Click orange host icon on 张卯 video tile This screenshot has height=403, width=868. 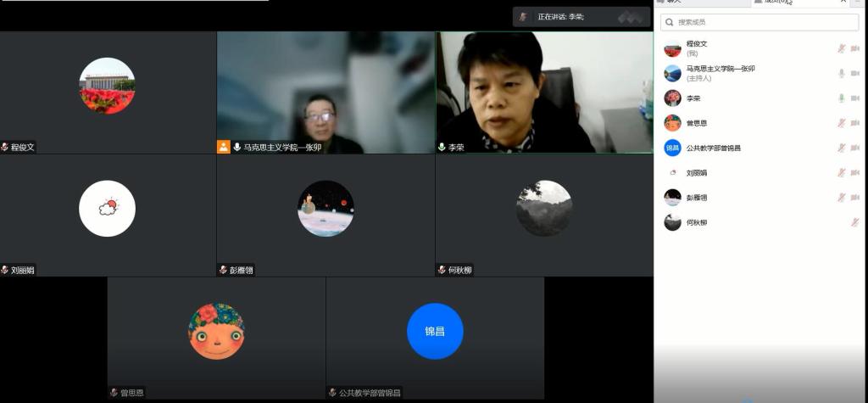point(224,147)
